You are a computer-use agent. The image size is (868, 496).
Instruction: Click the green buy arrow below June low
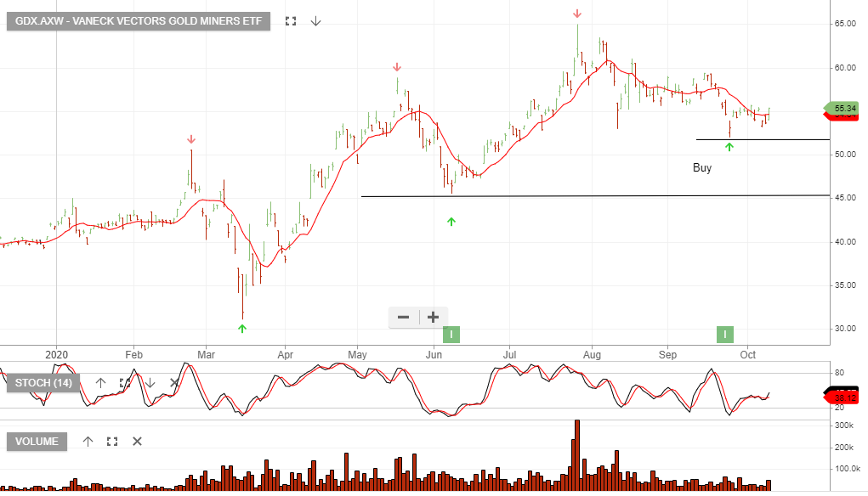click(x=451, y=222)
